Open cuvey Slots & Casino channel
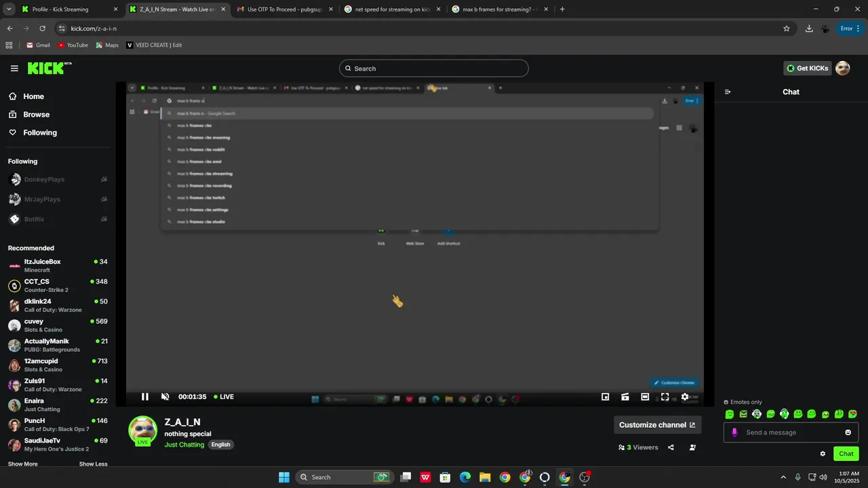The width and height of the screenshot is (868, 488). (x=58, y=325)
